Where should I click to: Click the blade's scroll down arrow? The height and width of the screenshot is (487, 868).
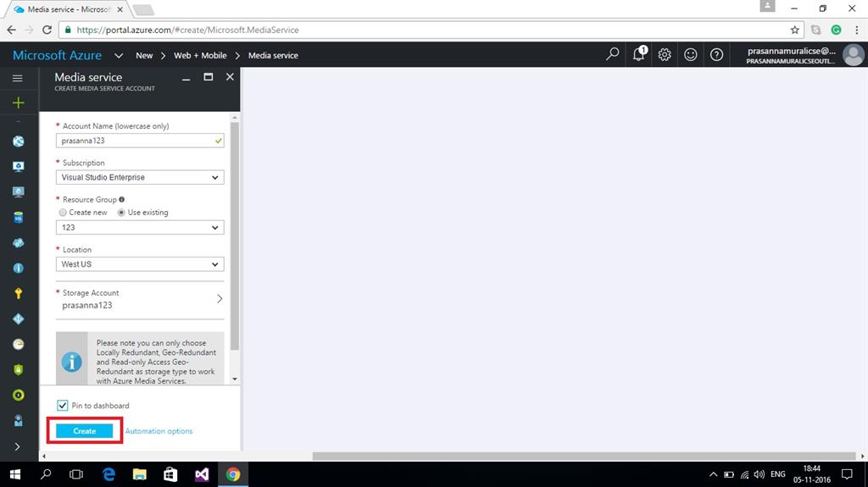tap(235, 379)
